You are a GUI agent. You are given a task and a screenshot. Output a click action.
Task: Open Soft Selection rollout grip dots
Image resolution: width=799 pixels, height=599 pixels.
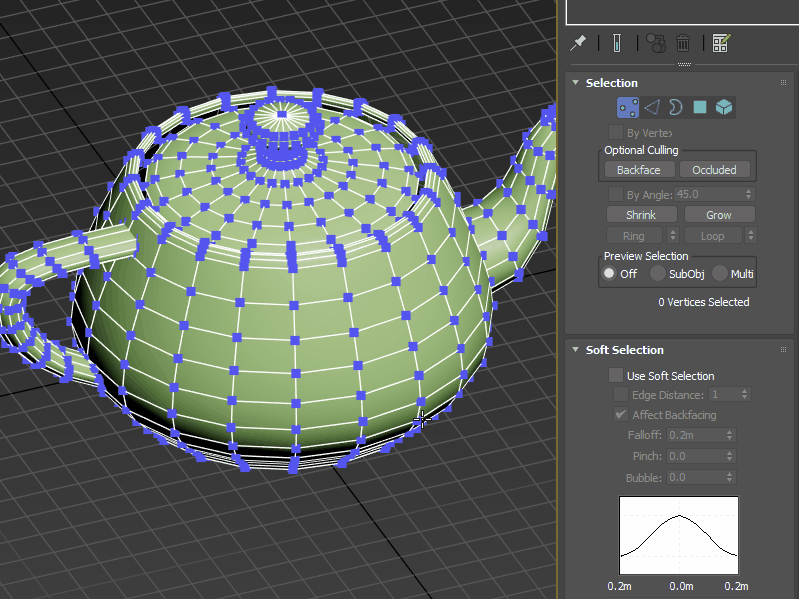pyautogui.click(x=783, y=349)
